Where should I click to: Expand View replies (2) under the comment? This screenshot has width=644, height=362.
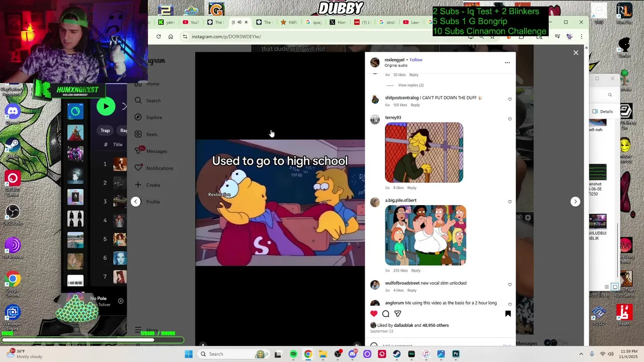coord(411,85)
